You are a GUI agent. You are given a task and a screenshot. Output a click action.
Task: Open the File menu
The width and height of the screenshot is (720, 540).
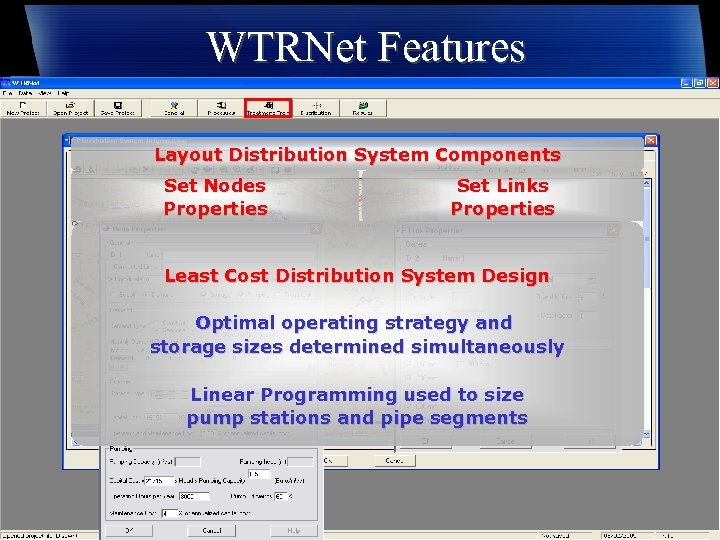(x=8, y=93)
